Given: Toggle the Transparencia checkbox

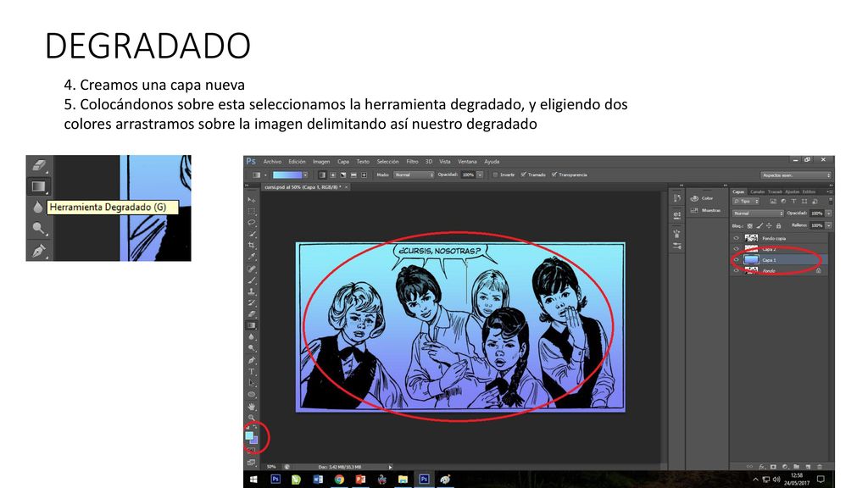Looking at the screenshot, I should (554, 175).
